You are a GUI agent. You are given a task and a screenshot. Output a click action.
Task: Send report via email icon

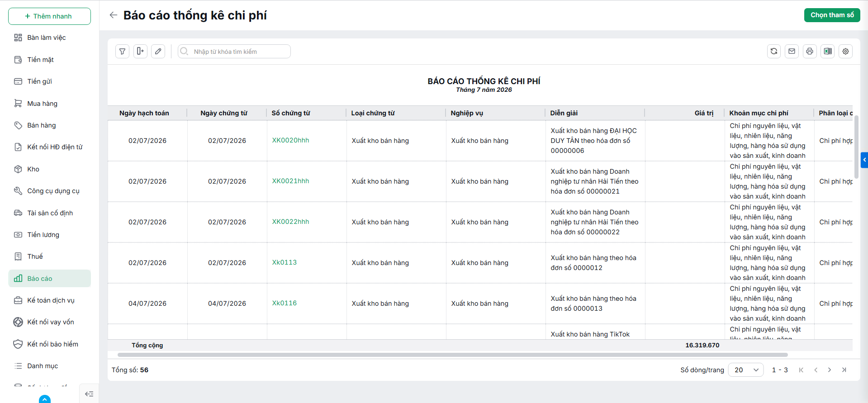point(792,52)
